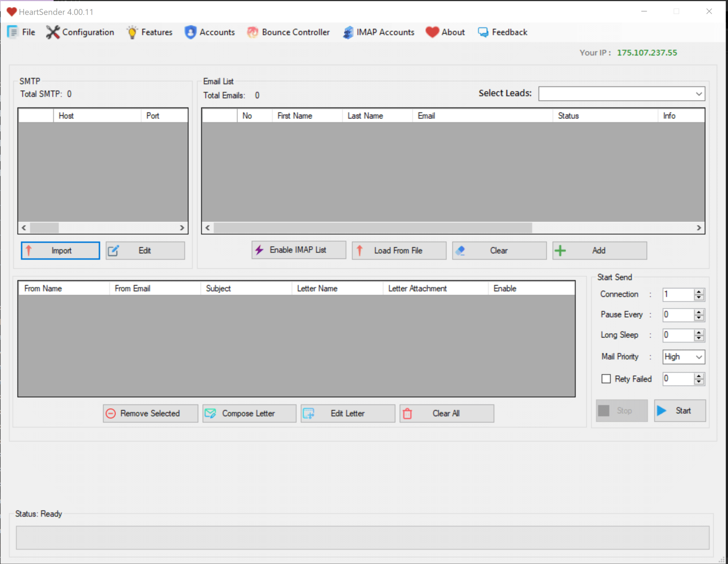The image size is (728, 564).
Task: Click the blue play Start icon
Action: tap(662, 411)
